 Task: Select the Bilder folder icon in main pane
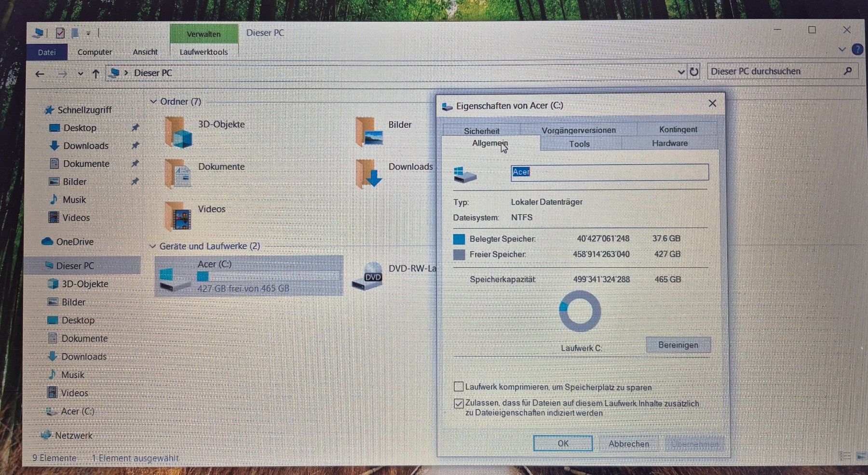click(369, 132)
